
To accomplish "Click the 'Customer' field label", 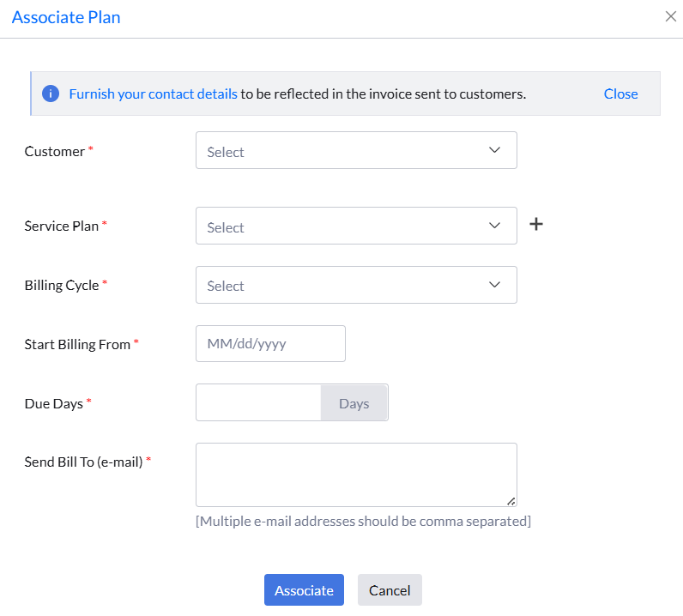I will point(55,151).
